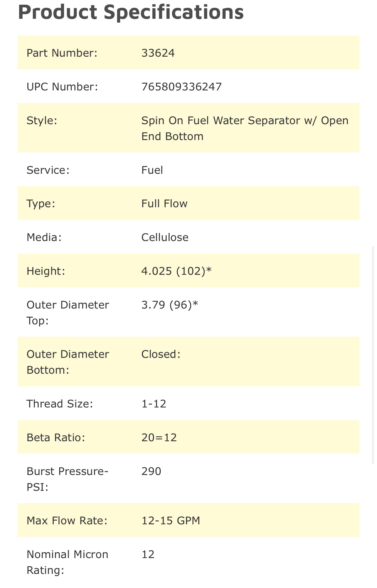Click the Spin On Fuel Water Separator style text

click(x=245, y=128)
